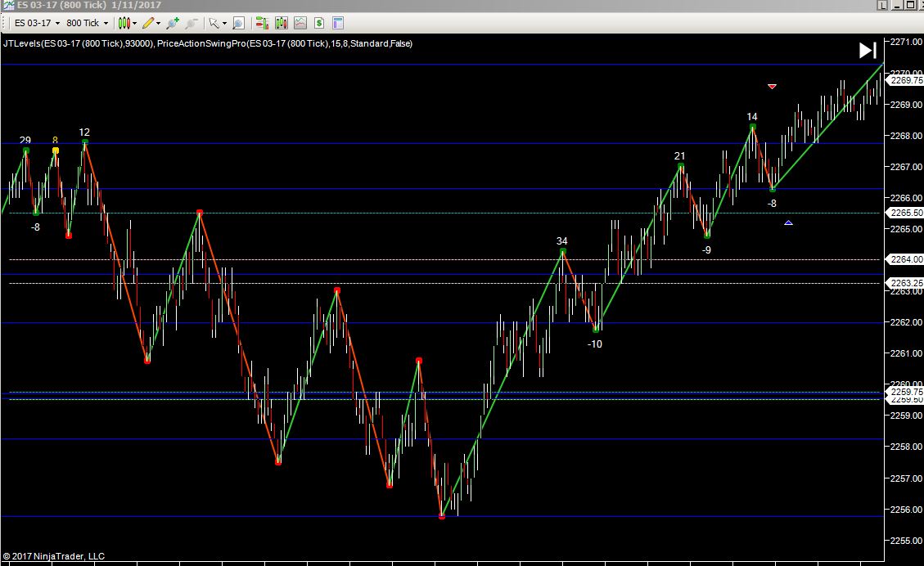Viewport: 924px width, 566px height.
Task: Toggle the Chart Trader icon
Action: 262,23
